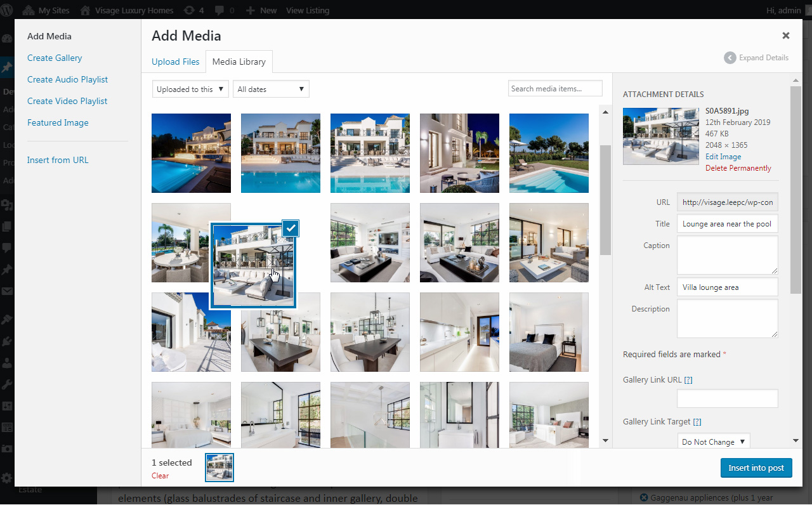Select the white kitchen corridor thumbnail
Viewport: 812px width, 505px height.
pos(459,332)
